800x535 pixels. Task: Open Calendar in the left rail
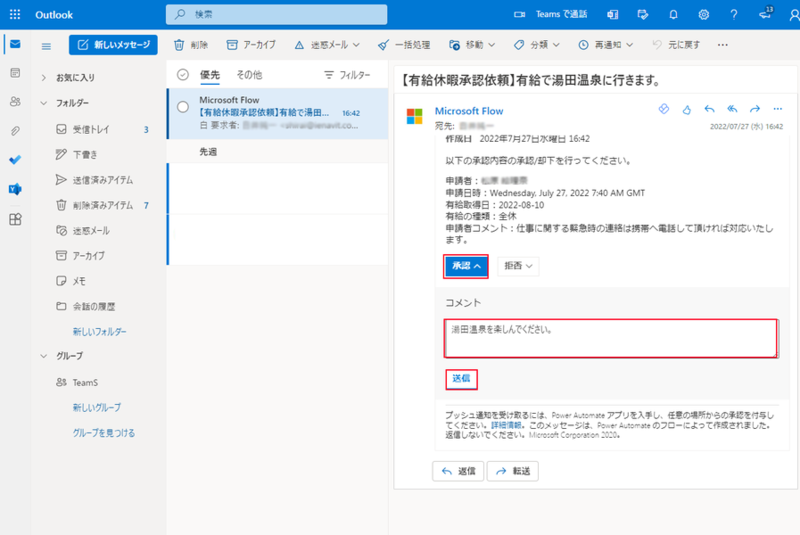tap(15, 73)
